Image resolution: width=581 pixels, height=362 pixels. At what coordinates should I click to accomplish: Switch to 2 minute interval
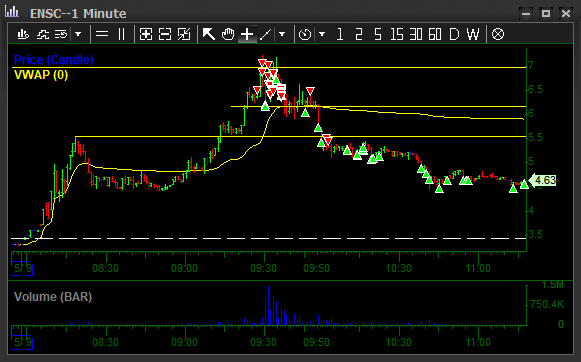[x=359, y=34]
